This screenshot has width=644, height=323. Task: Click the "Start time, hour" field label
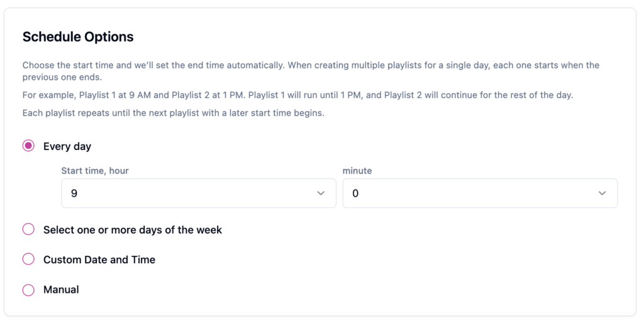pyautogui.click(x=95, y=170)
